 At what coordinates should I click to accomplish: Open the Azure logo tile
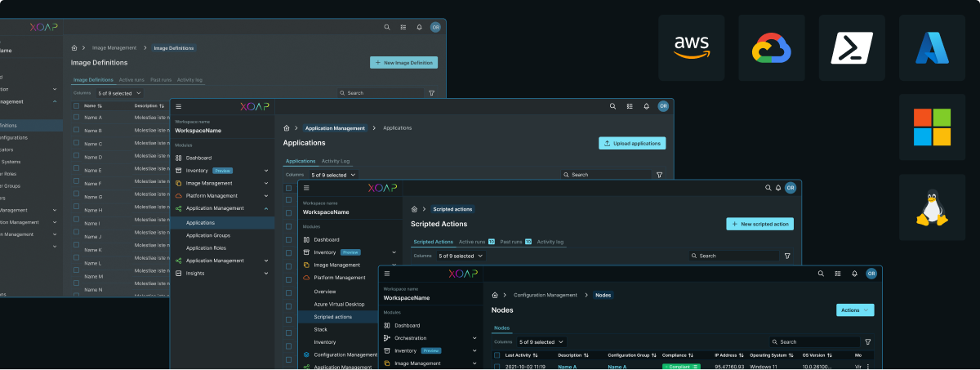932,47
